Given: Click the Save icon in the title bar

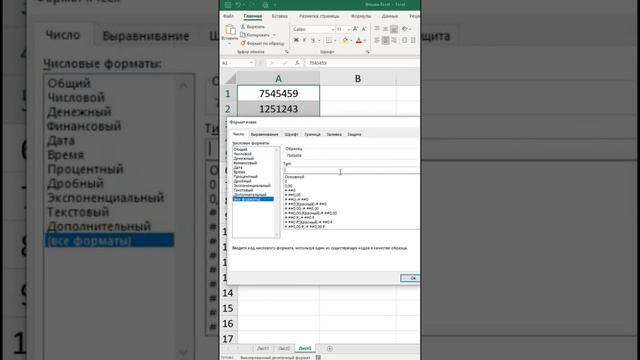Looking at the screenshot, I should [x=228, y=4].
